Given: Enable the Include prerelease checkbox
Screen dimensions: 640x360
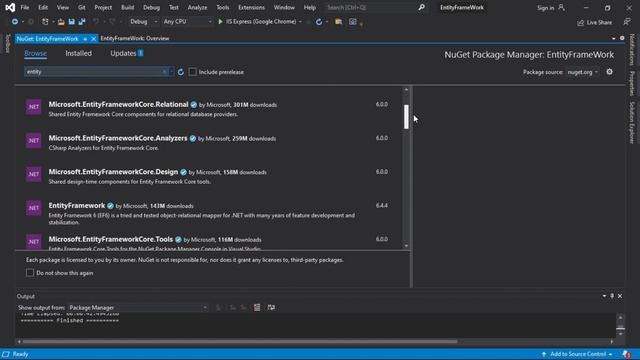Looking at the screenshot, I should click(193, 72).
